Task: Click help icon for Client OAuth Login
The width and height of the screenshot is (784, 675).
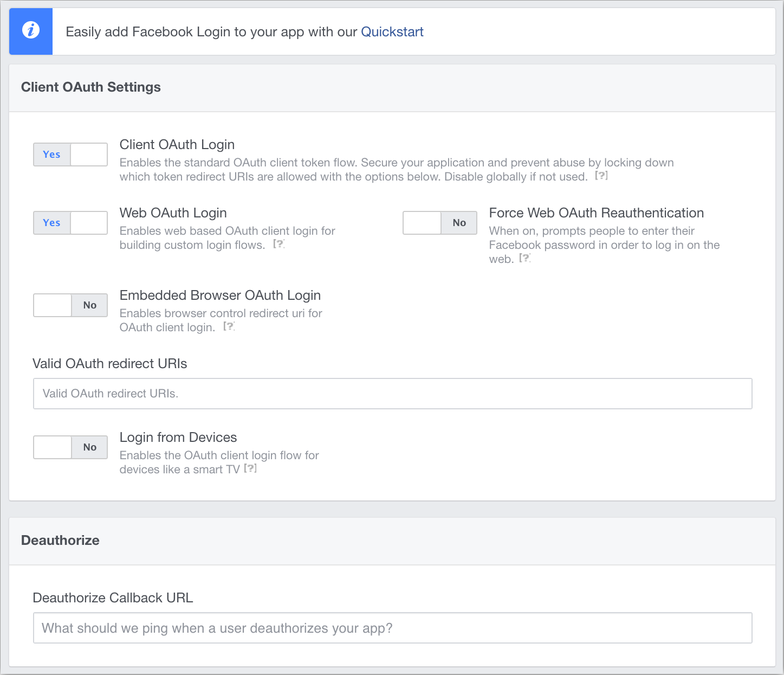Action: click(601, 176)
